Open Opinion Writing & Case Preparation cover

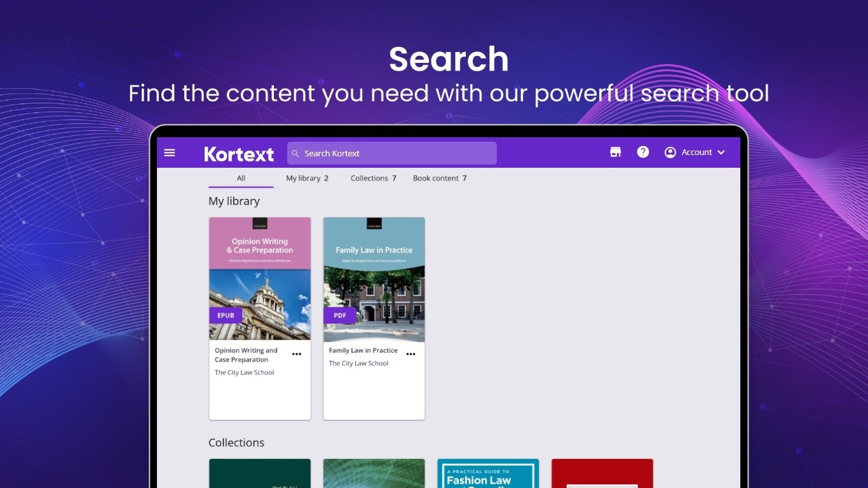point(260,279)
